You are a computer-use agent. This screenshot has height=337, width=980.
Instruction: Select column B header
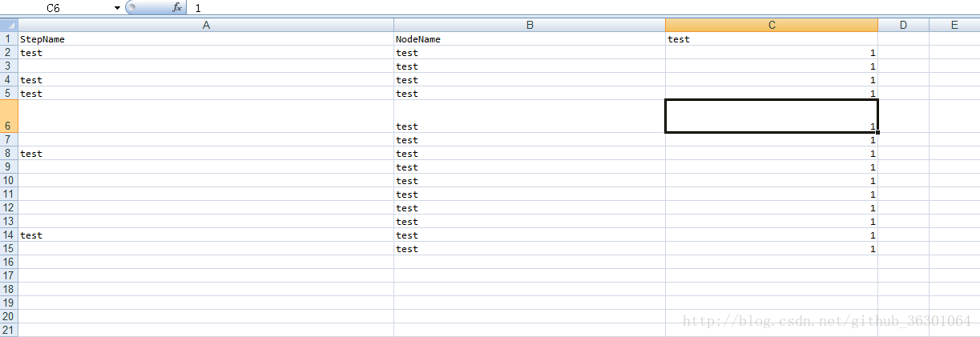click(x=530, y=25)
